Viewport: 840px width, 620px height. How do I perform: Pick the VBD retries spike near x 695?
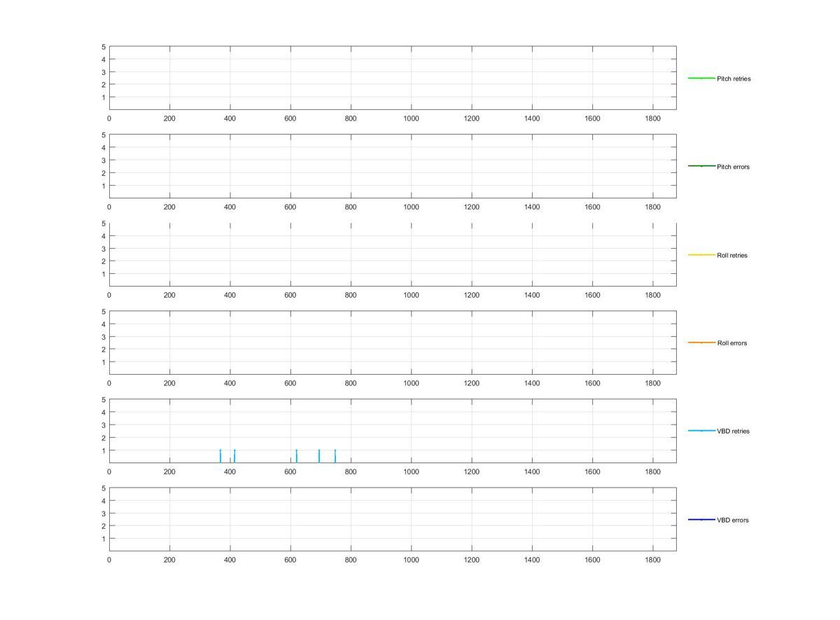tap(319, 456)
